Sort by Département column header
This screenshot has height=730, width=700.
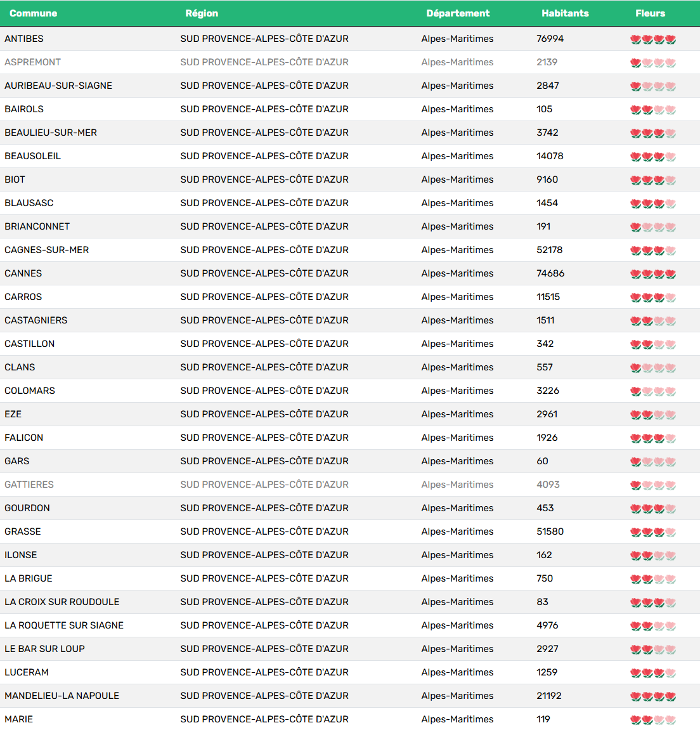(x=458, y=13)
